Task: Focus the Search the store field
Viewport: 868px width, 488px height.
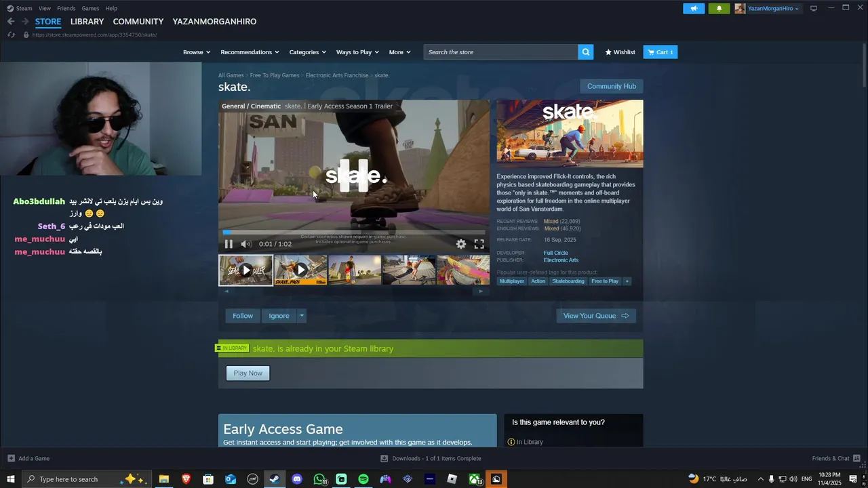Action: tap(501, 52)
